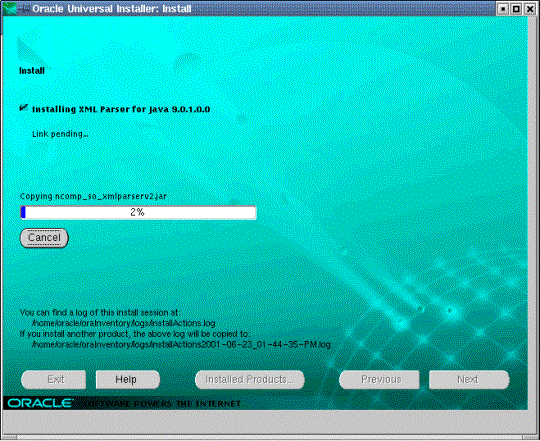Click the Oracle logo at bottom
Screen dimensions: 540x441
tap(40, 403)
